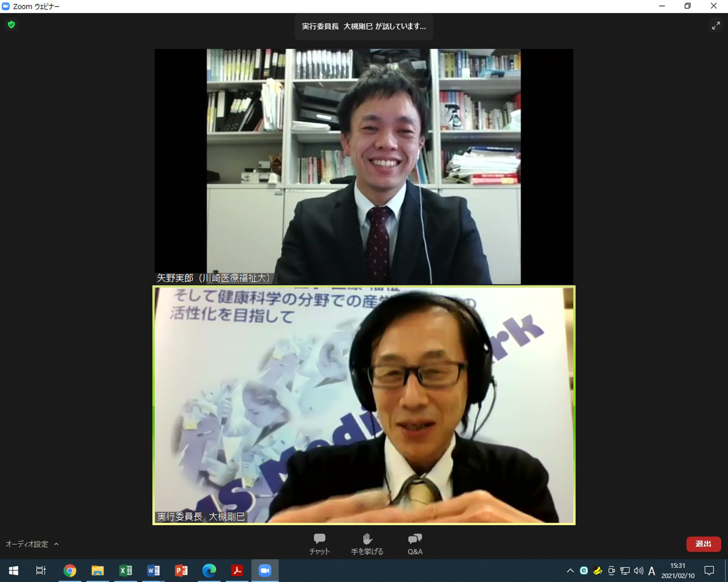Expand the オーディオ設定 audio settings chevron
728x582 pixels.
coord(56,544)
